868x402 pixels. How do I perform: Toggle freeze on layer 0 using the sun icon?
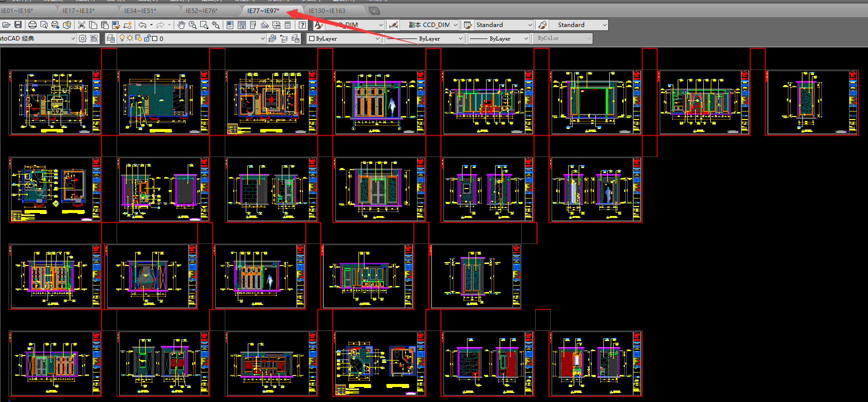coord(130,38)
